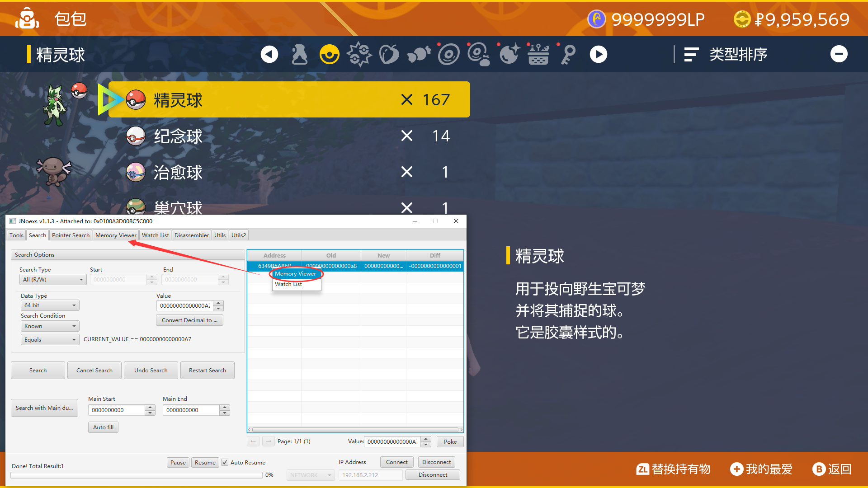Click the 类型排序 sort icon
Viewport: 868px width, 488px height.
point(691,55)
